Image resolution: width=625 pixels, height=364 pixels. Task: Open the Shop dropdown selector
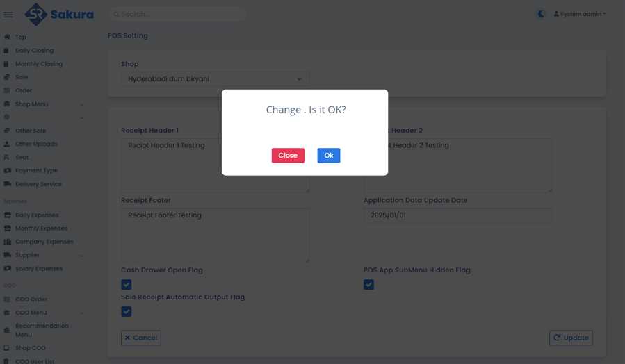(216, 79)
